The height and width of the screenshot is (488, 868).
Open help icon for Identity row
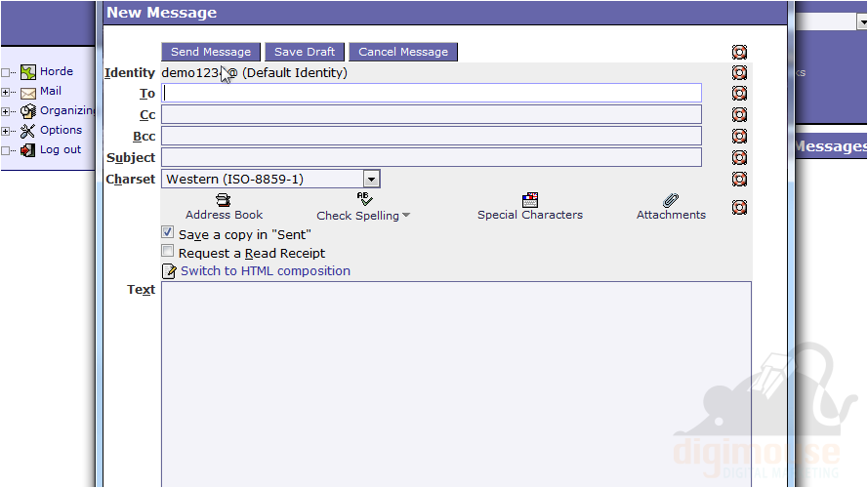[739, 72]
